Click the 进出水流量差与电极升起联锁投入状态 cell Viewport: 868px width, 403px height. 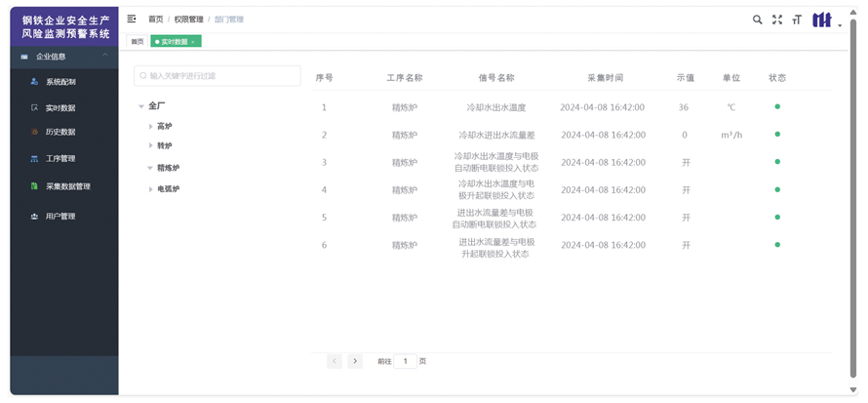click(496, 248)
